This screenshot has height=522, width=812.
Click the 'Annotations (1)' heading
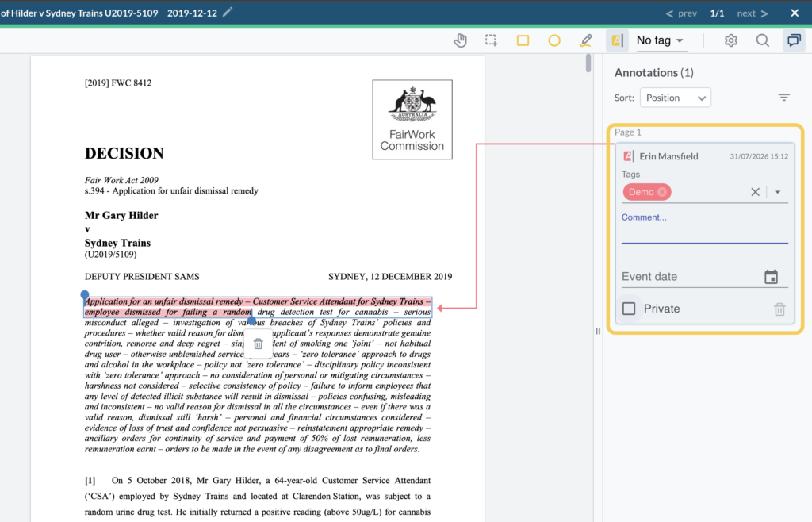click(653, 72)
